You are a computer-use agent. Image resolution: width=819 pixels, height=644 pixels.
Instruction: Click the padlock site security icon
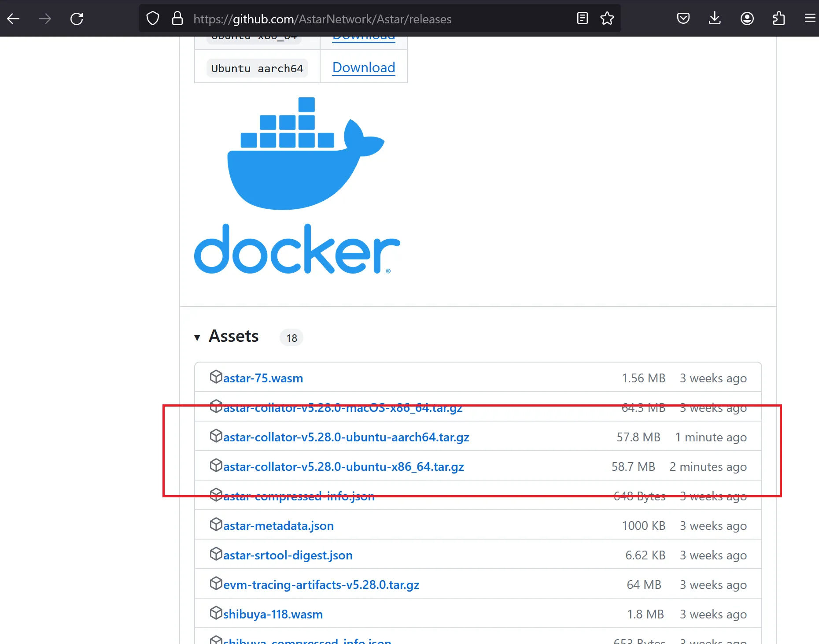pos(177,19)
